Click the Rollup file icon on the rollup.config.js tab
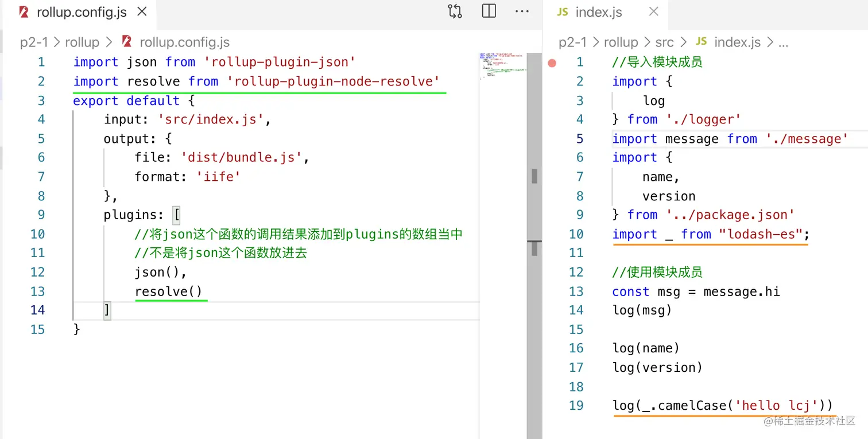This screenshot has width=868, height=439. point(24,12)
